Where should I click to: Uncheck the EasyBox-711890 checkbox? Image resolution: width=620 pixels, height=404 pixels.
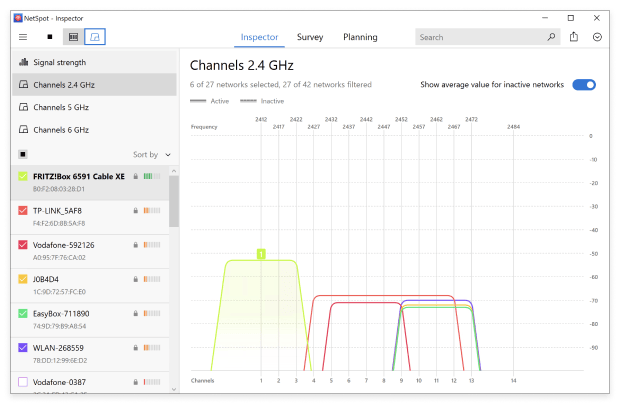(x=23, y=313)
